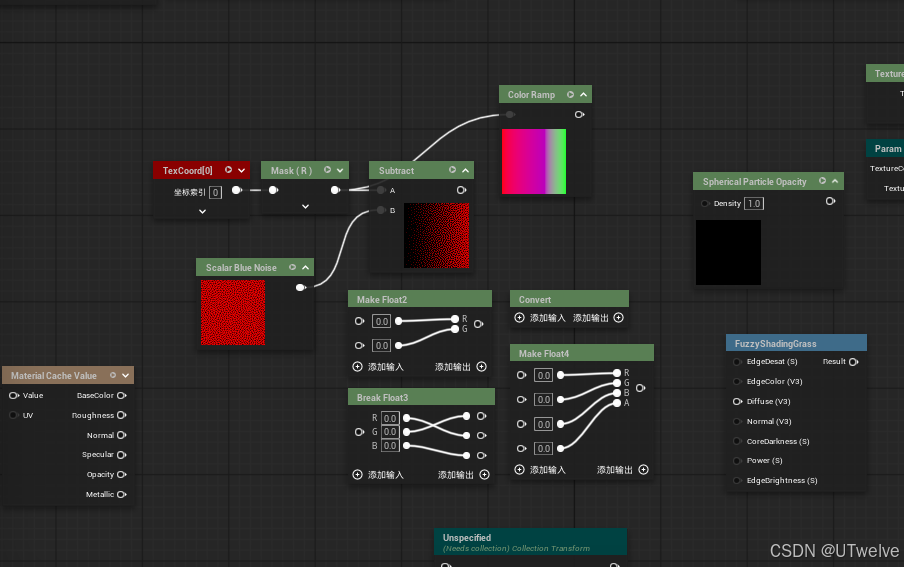Collapse the Scalar Blue Noise node
Viewport: 904px width, 567px height.
pyautogui.click(x=306, y=267)
